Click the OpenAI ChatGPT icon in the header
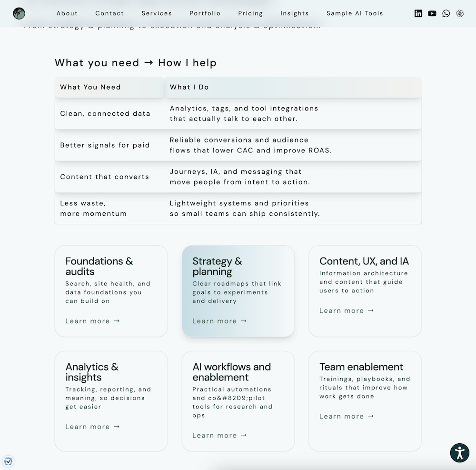Screen dimensions: 476x470 pos(459,13)
